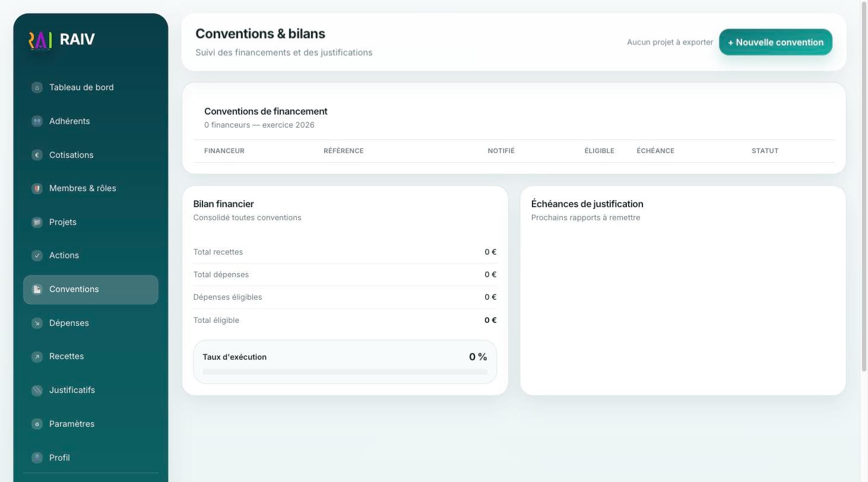Image resolution: width=868 pixels, height=482 pixels.
Task: Click the Adhérents people icon
Action: point(37,121)
